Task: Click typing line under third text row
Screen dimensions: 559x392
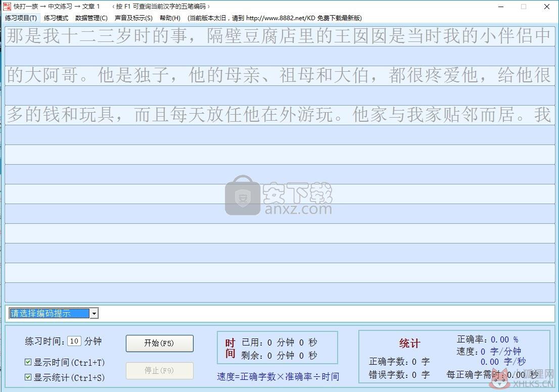Action: 280,135
